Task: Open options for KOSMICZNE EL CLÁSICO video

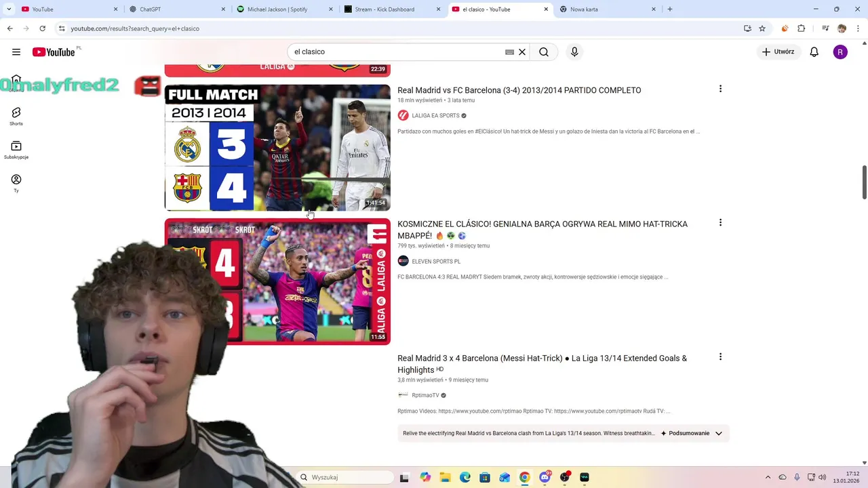Action: click(720, 222)
